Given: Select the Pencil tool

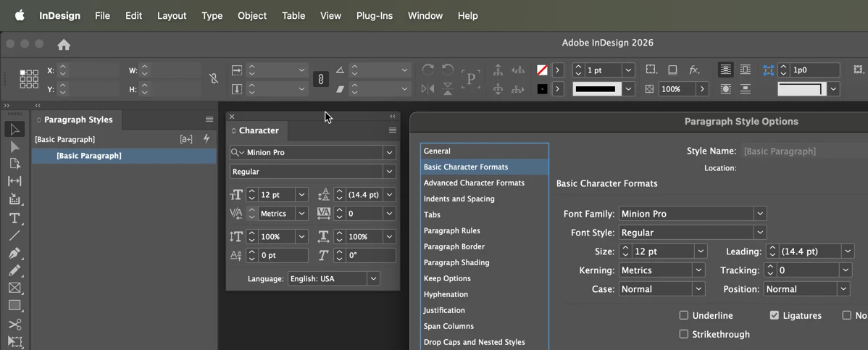Looking at the screenshot, I should [14, 270].
